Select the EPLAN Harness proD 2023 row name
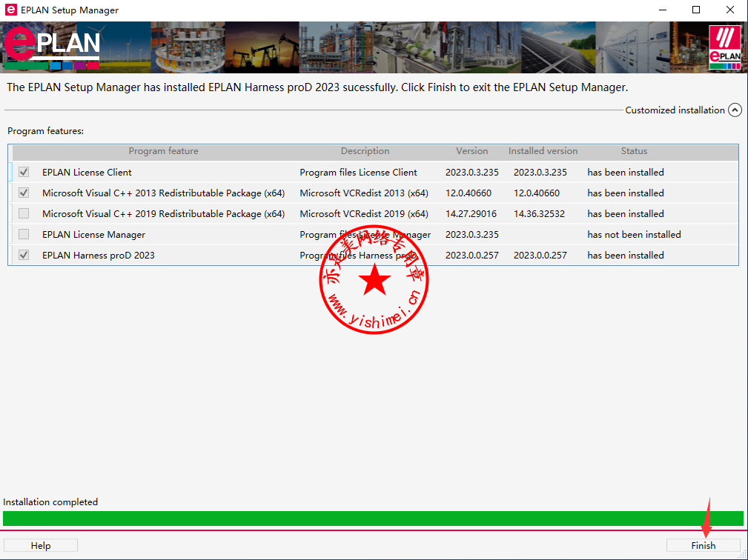Viewport: 748px width, 560px height. tap(99, 255)
